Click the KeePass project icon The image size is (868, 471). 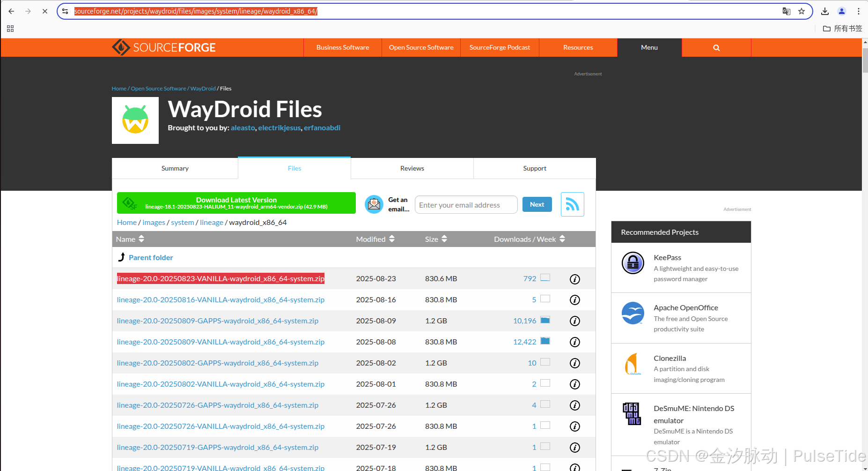[x=633, y=263]
